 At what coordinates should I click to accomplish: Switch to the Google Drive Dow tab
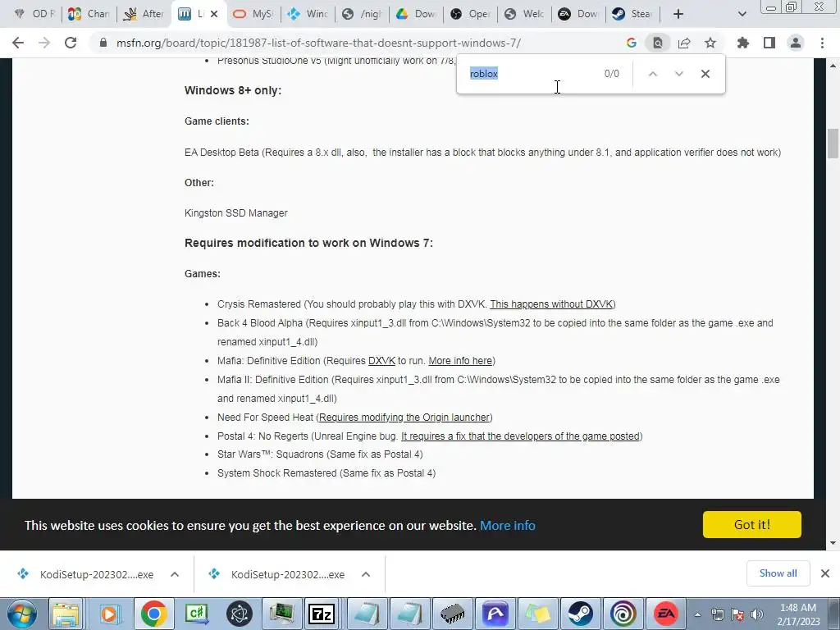pyautogui.click(x=416, y=14)
